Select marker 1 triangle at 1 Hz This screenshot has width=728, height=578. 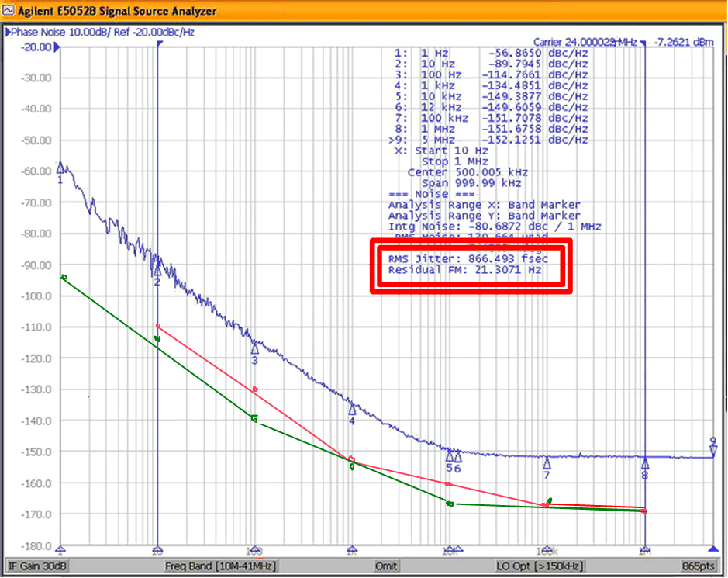pyautogui.click(x=60, y=167)
